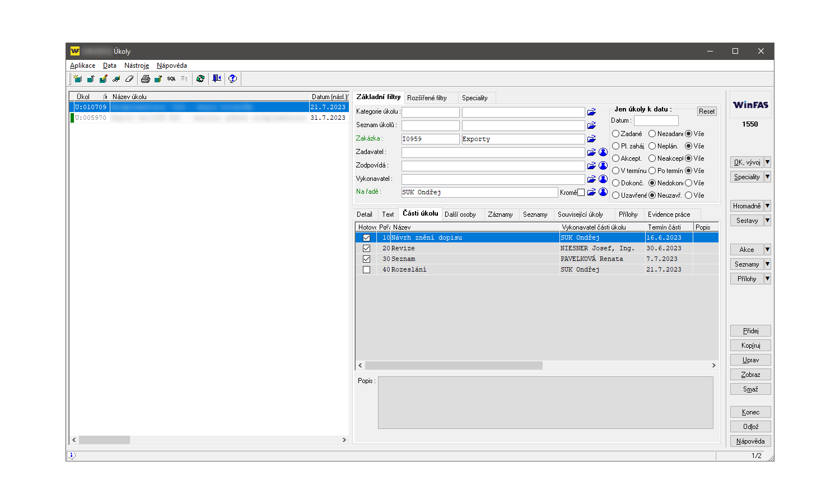Open folder lookup next to Zakázka field
Viewport: 840px width, 504px height.
point(591,139)
